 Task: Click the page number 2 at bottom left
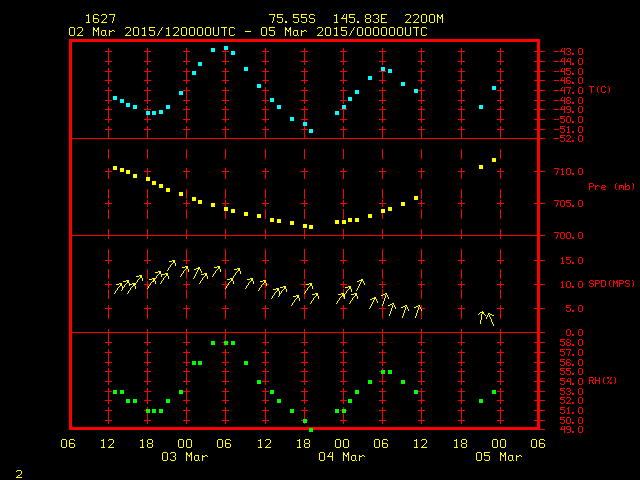pyautogui.click(x=18, y=471)
